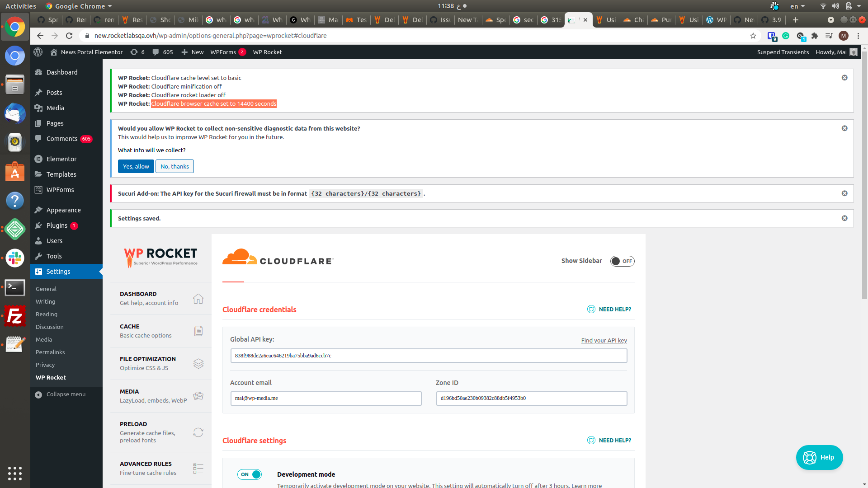Open the Cache section via its document icon
The height and width of the screenshot is (488, 868).
click(x=198, y=331)
